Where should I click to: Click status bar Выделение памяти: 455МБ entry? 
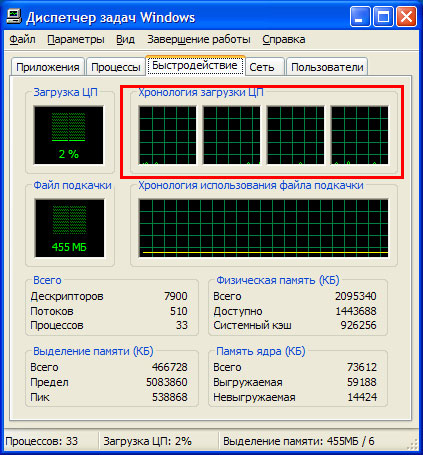(299, 441)
